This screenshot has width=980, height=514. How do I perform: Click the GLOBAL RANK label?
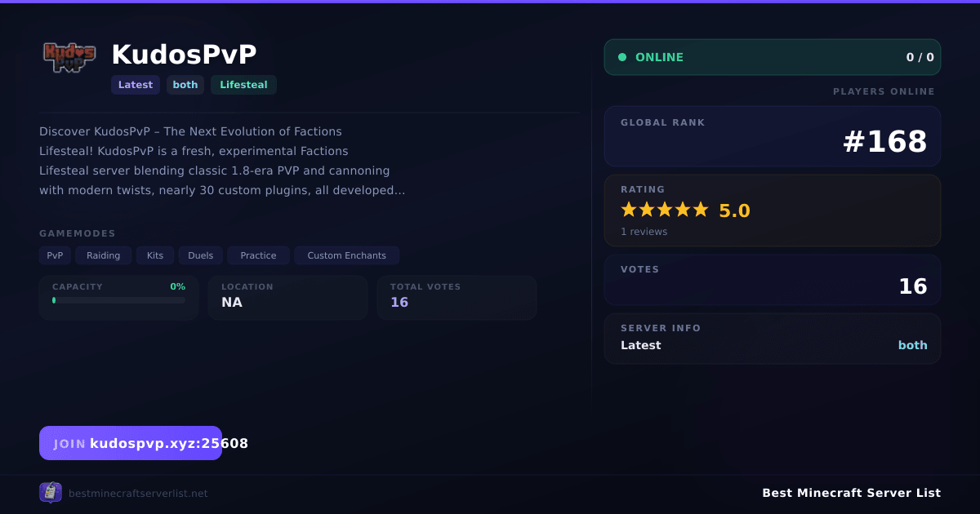click(663, 122)
